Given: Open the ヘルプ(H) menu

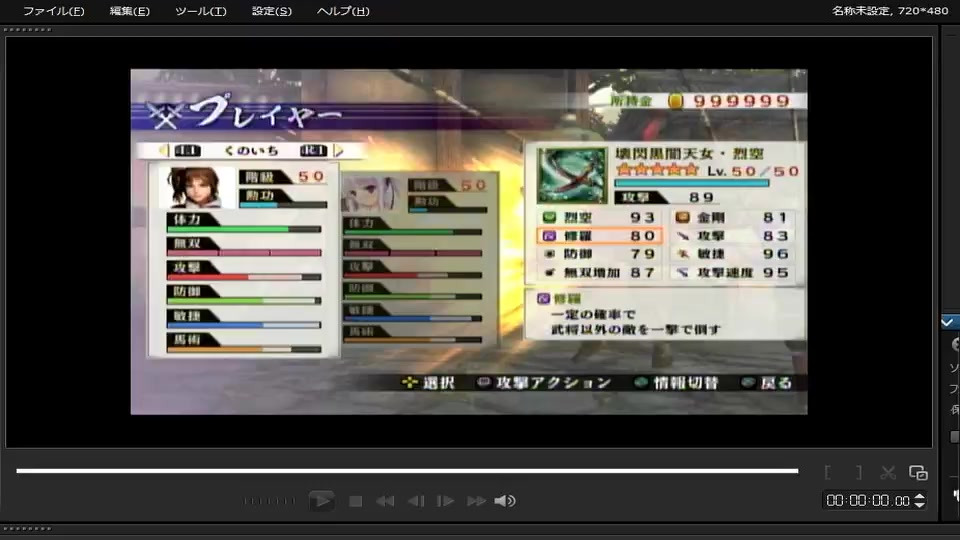Looking at the screenshot, I should (343, 11).
